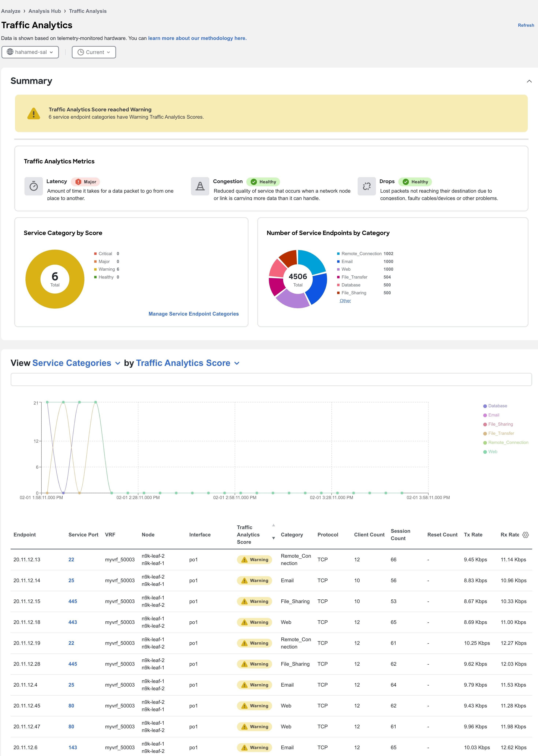Open service port 445 for 20.11.12.15
538x756 pixels.
click(x=73, y=601)
